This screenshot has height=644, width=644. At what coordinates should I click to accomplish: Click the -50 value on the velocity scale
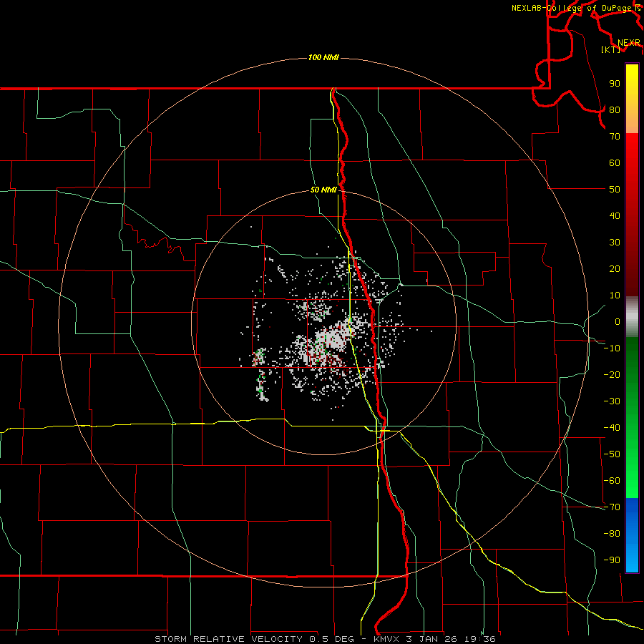612,454
